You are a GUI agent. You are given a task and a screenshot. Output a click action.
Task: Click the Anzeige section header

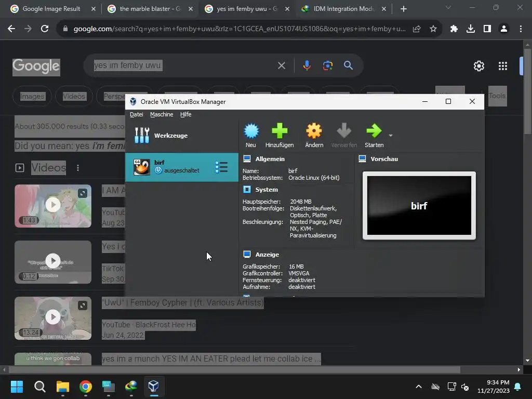click(267, 255)
